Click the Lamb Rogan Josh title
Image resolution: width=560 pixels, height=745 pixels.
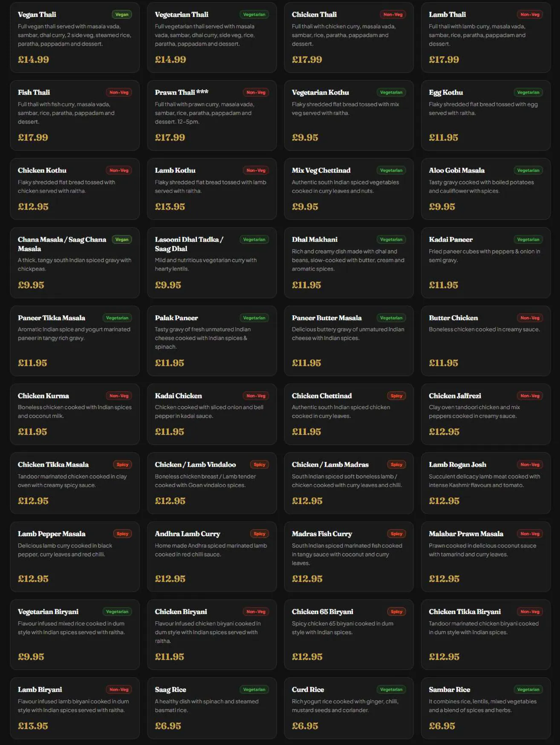point(457,465)
